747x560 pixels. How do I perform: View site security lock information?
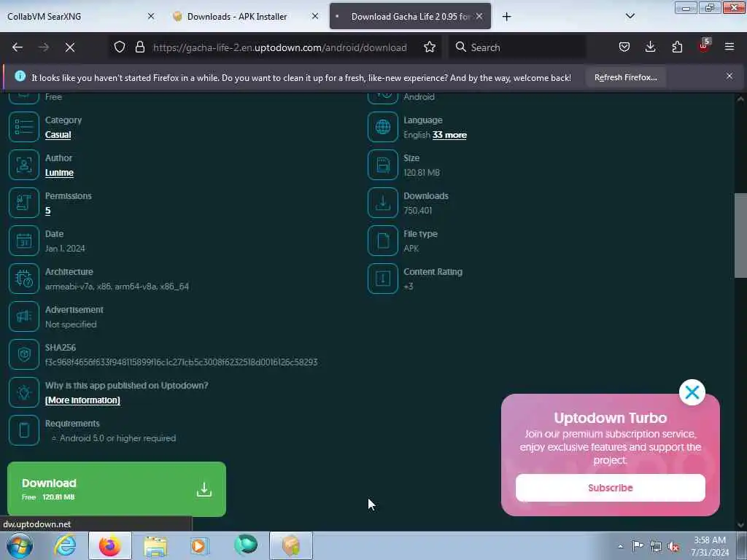(x=140, y=47)
